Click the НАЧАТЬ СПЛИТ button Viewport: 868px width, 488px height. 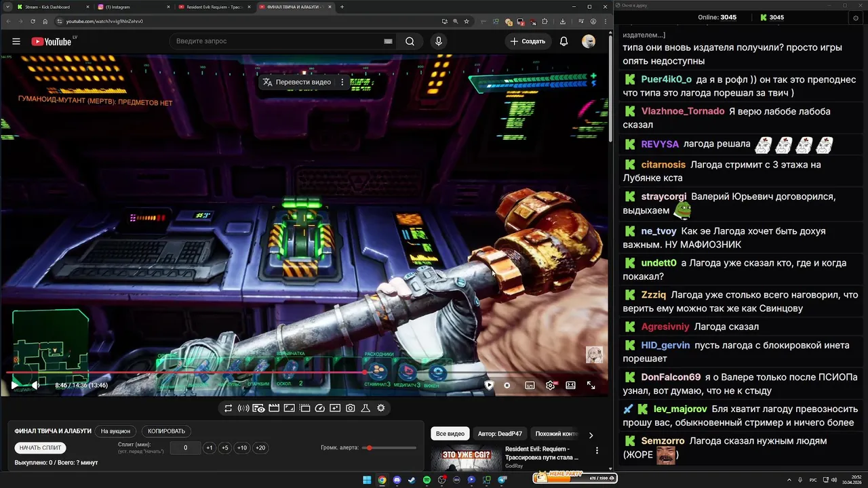(x=41, y=448)
